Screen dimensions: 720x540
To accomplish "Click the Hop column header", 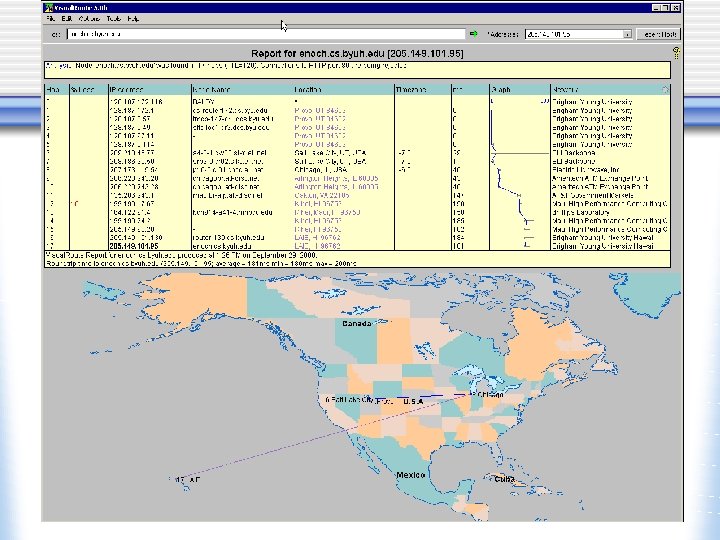I will (52, 88).
